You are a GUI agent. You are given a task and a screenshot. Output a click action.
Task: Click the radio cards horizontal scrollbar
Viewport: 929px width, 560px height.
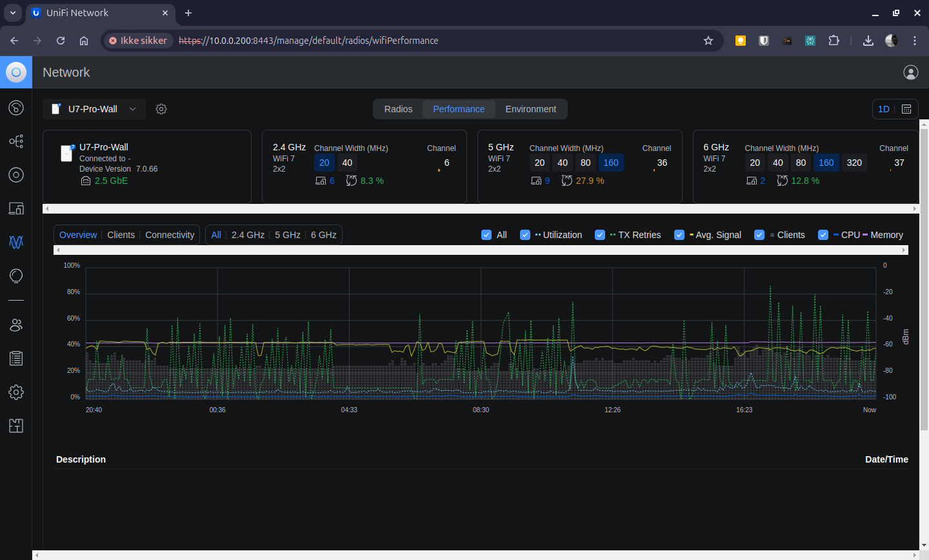tap(481, 208)
